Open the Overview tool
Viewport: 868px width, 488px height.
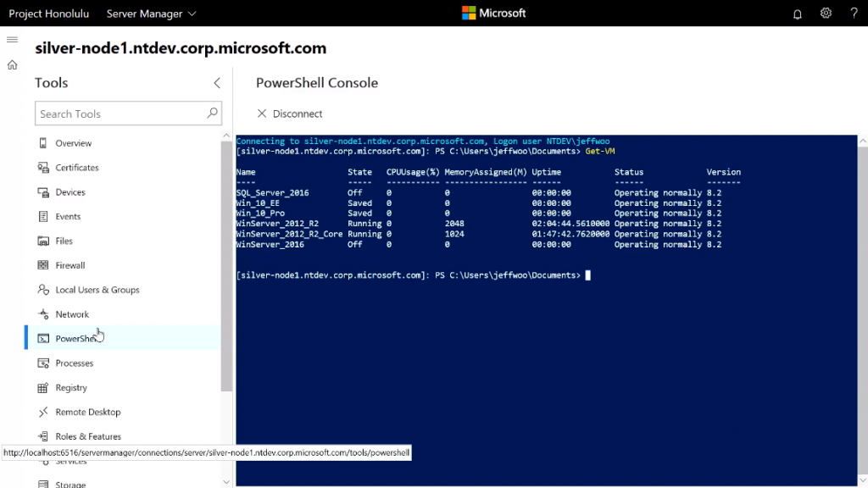pos(74,143)
